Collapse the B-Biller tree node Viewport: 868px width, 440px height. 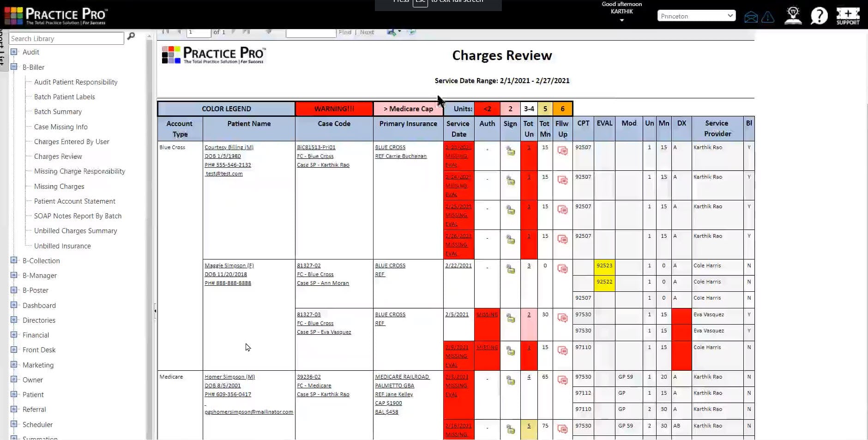coord(14,67)
